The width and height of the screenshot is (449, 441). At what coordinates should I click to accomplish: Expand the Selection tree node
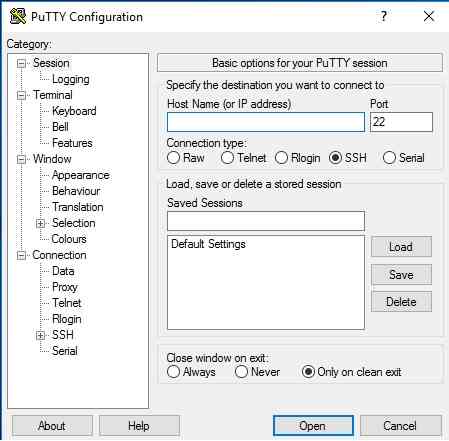[x=40, y=223]
